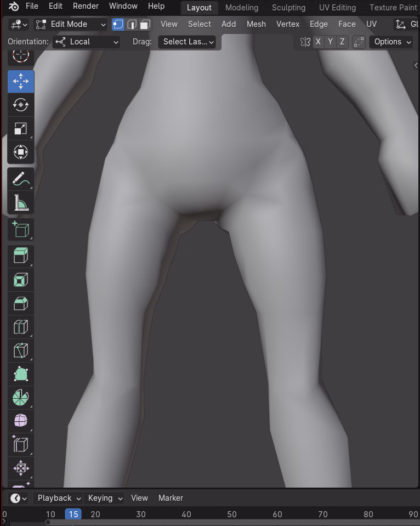The width and height of the screenshot is (420, 526).
Task: Open the timeline Marker menu
Action: coord(171,498)
